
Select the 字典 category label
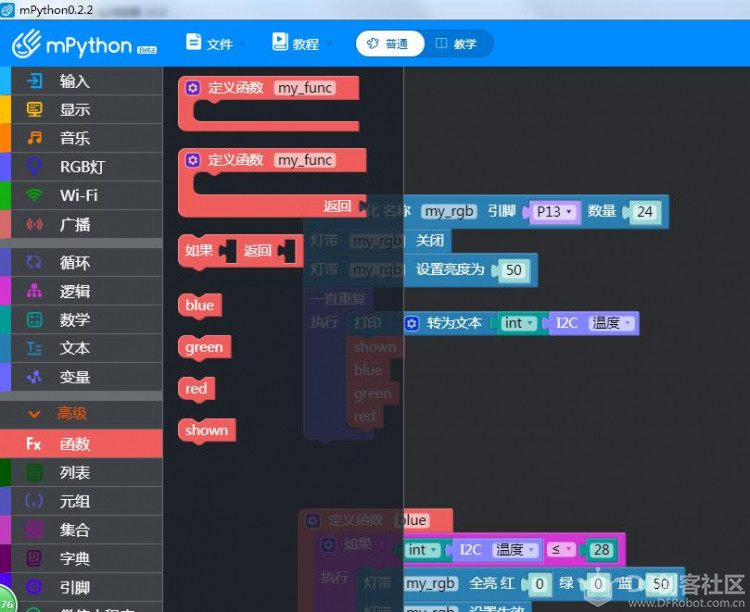click(x=75, y=558)
